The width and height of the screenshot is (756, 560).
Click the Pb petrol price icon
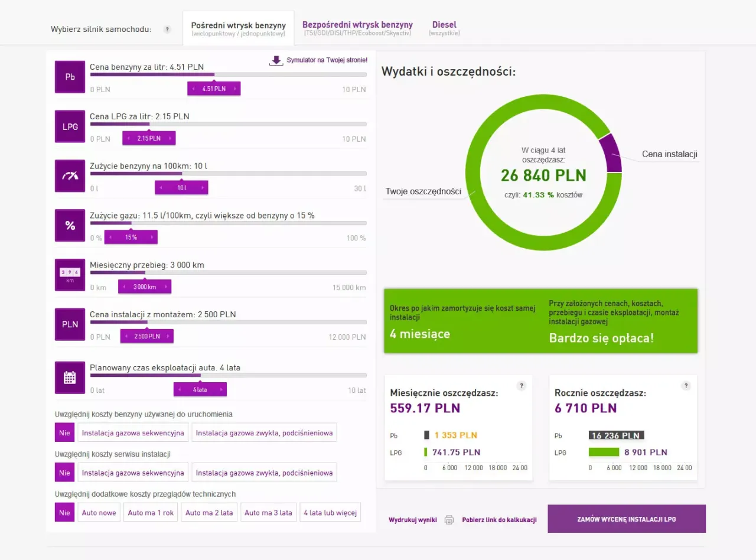pyautogui.click(x=69, y=77)
